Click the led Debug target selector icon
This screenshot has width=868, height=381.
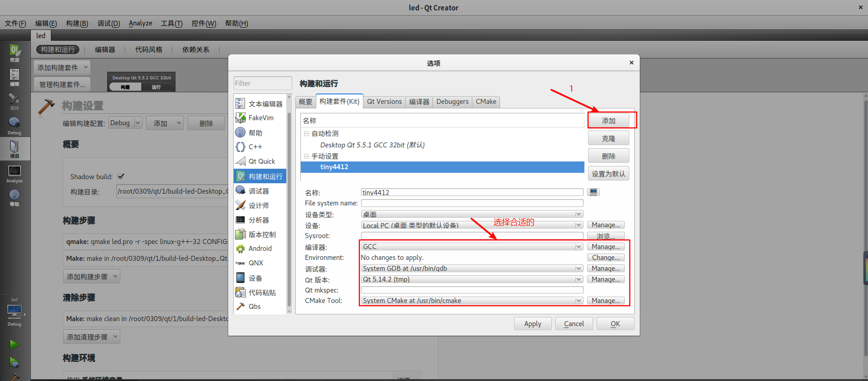pyautogui.click(x=15, y=315)
